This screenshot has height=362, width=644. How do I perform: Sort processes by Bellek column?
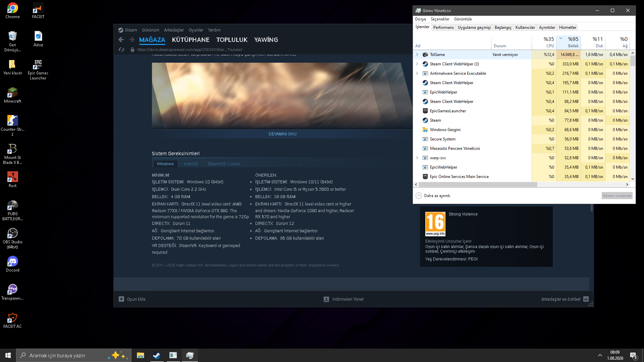(569, 42)
